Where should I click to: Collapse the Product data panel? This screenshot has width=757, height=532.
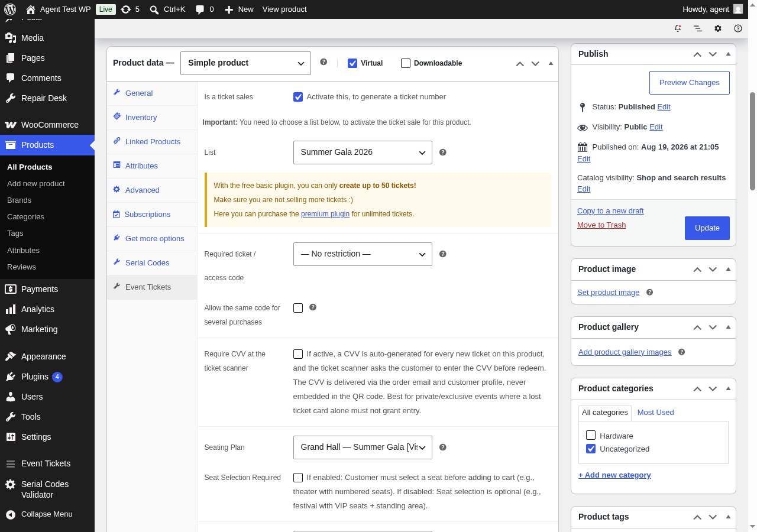551,63
